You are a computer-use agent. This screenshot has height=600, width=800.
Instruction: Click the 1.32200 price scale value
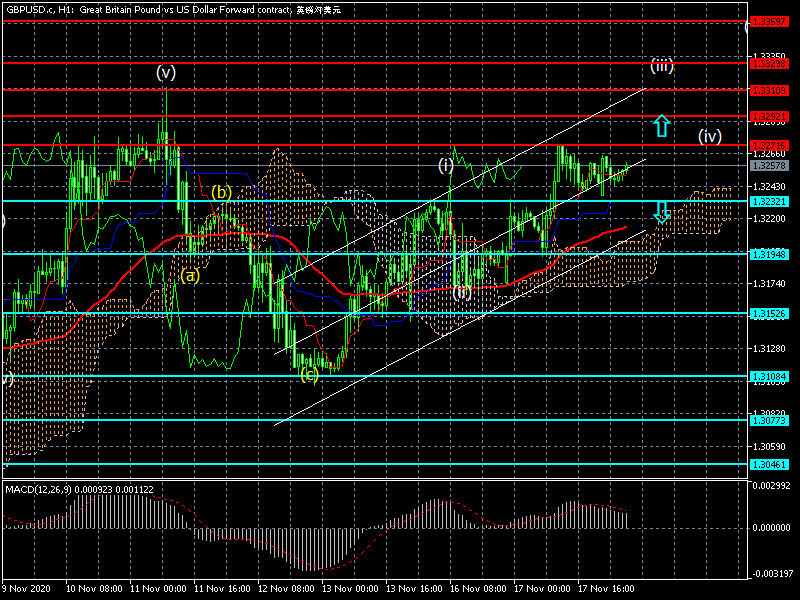click(x=769, y=218)
